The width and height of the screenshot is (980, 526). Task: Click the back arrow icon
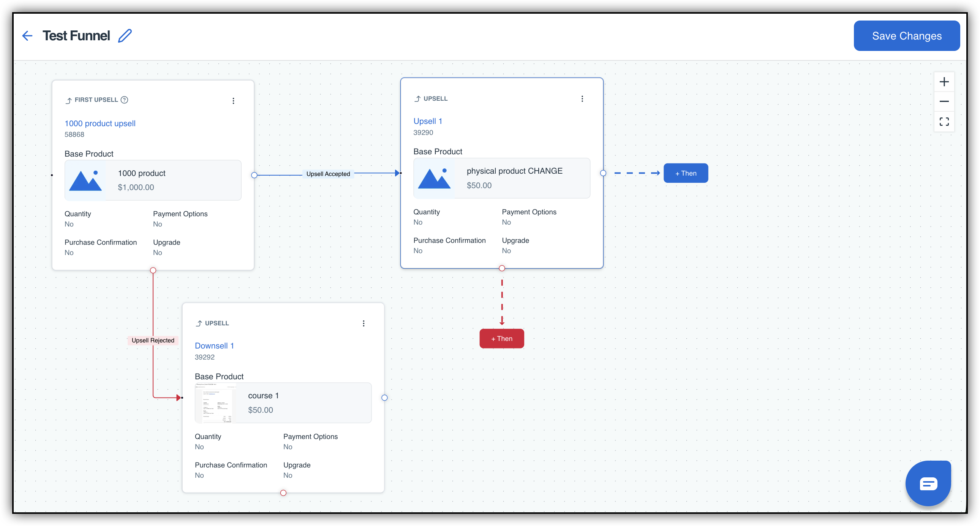click(x=27, y=36)
